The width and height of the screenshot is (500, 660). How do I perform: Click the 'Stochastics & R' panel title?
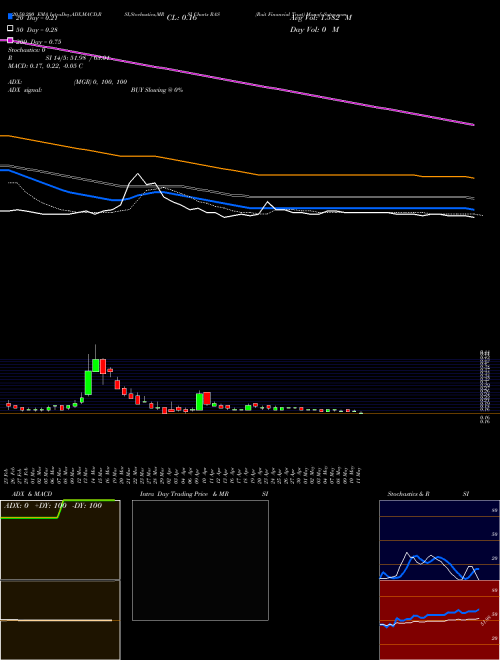coord(408,494)
